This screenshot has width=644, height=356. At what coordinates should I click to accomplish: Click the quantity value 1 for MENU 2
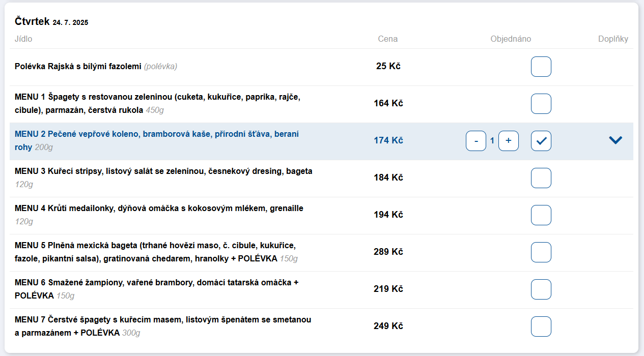pyautogui.click(x=492, y=141)
